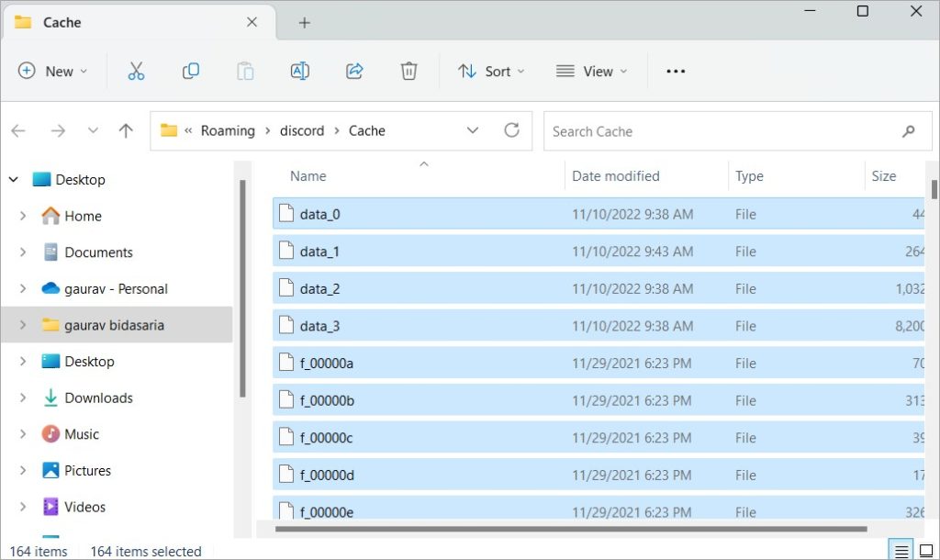This screenshot has width=940, height=560.
Task: Go forward with the right arrow
Action: point(58,130)
